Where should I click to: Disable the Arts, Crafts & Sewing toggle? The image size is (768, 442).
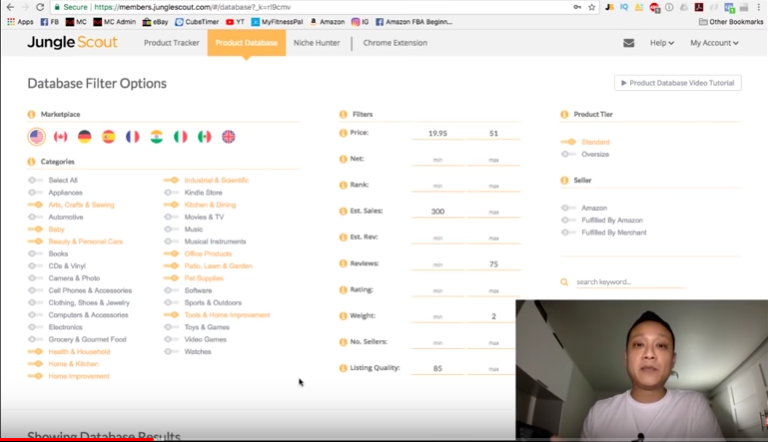(x=35, y=205)
